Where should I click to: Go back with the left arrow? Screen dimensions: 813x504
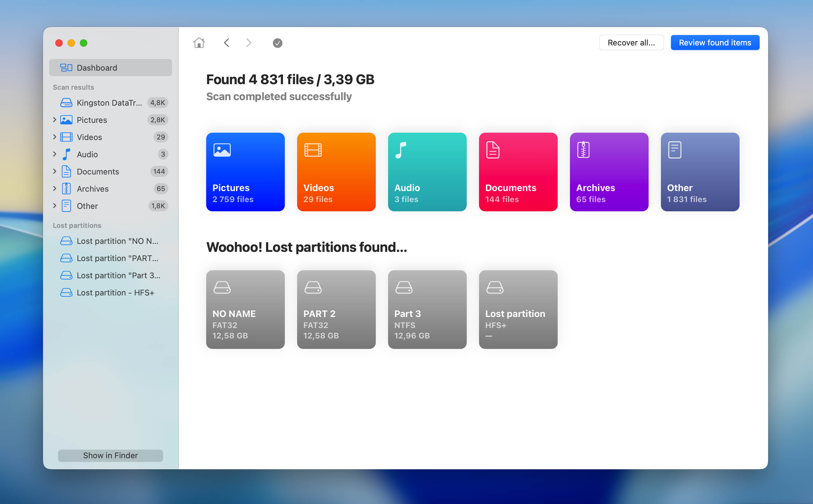point(226,43)
